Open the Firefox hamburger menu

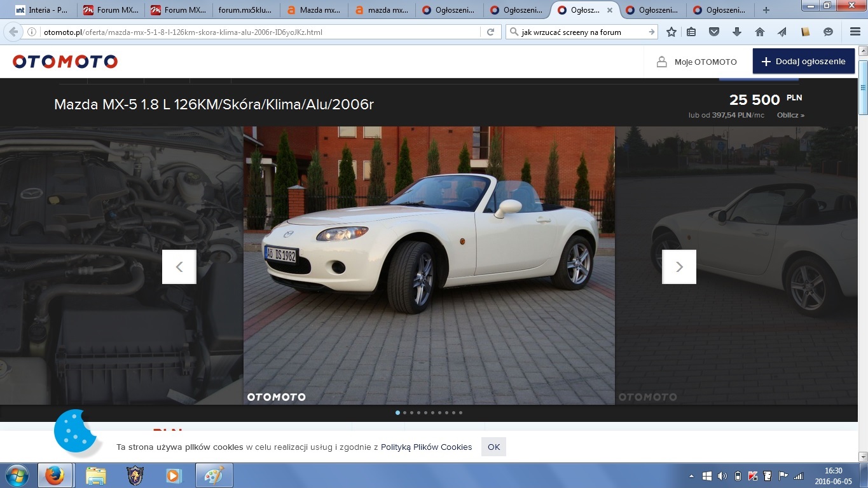(855, 32)
